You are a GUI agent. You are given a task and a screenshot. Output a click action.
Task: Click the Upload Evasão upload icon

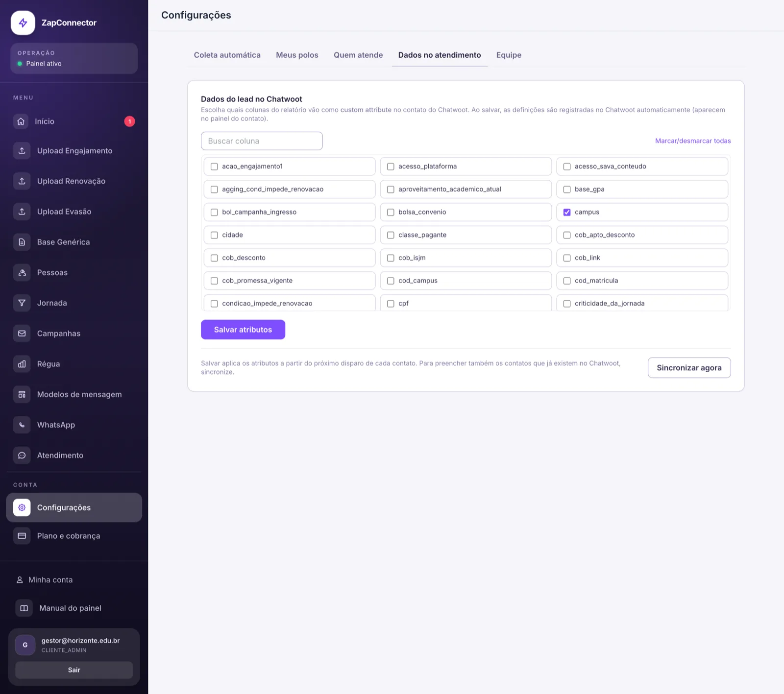point(22,212)
